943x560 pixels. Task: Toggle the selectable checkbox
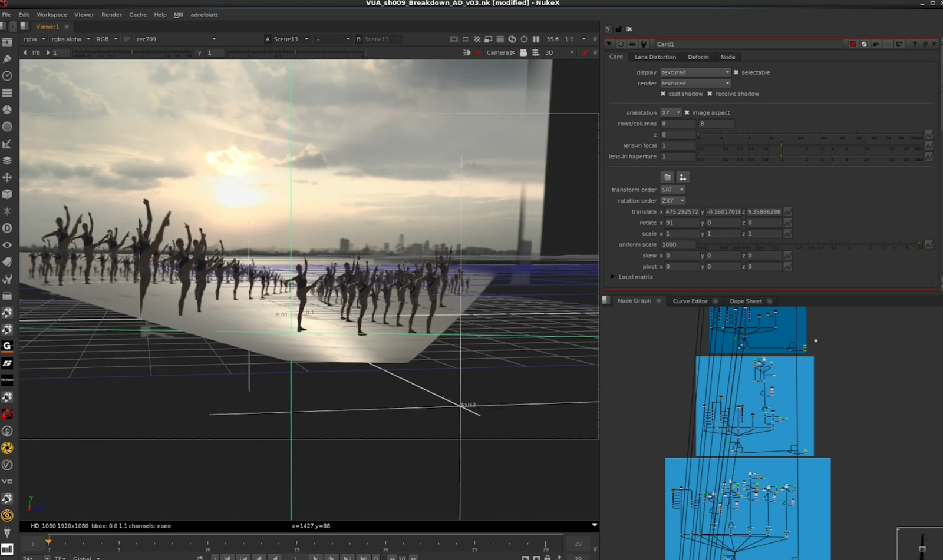tap(736, 72)
